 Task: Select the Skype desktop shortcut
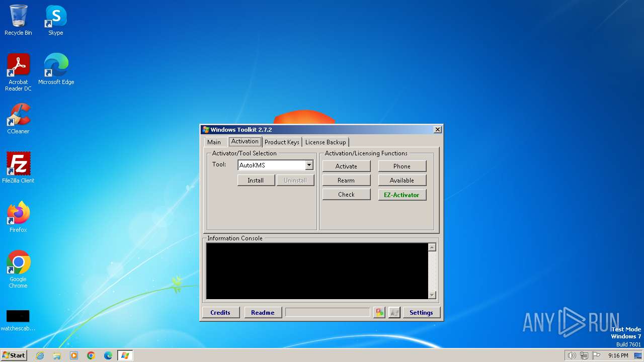click(x=56, y=20)
